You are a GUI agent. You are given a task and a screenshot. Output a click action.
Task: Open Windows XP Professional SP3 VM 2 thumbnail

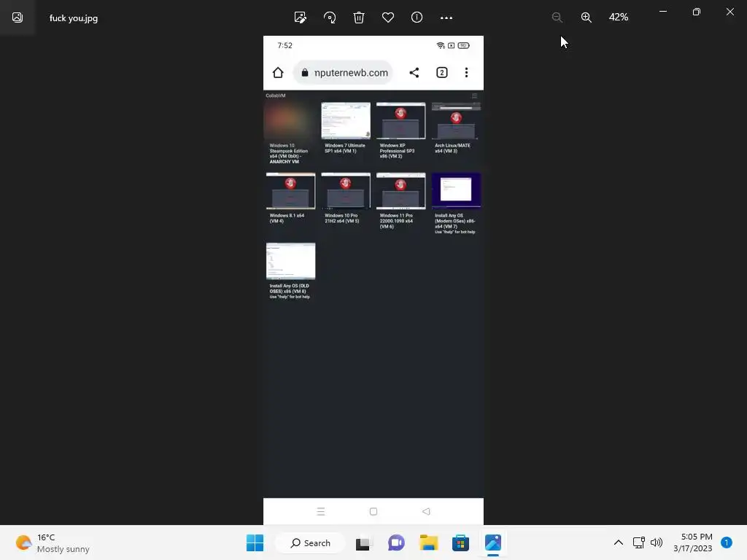[x=400, y=120]
